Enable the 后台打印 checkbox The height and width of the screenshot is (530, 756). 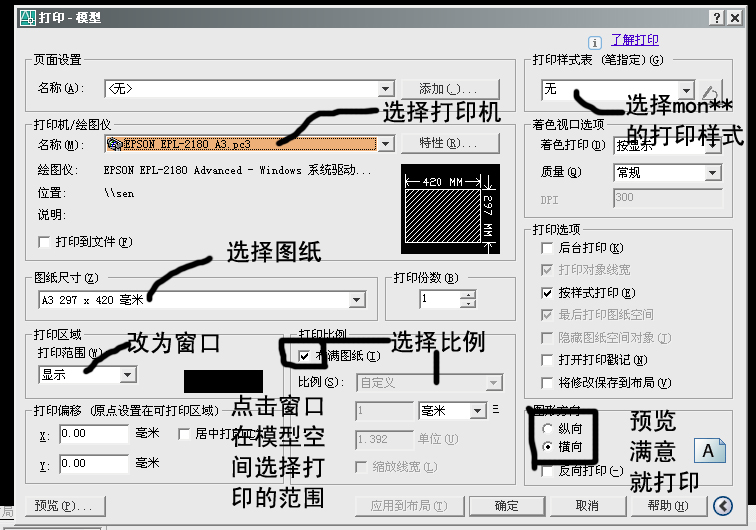[547, 248]
